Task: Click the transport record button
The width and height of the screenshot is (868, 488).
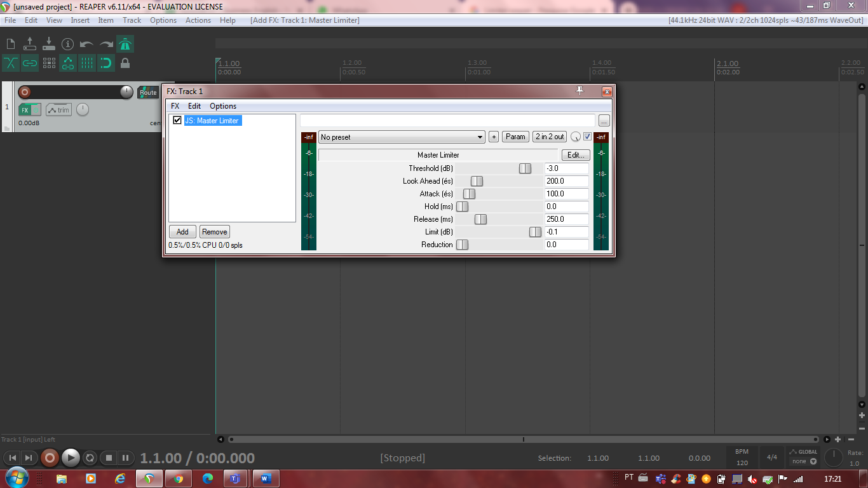Action: [x=50, y=457]
